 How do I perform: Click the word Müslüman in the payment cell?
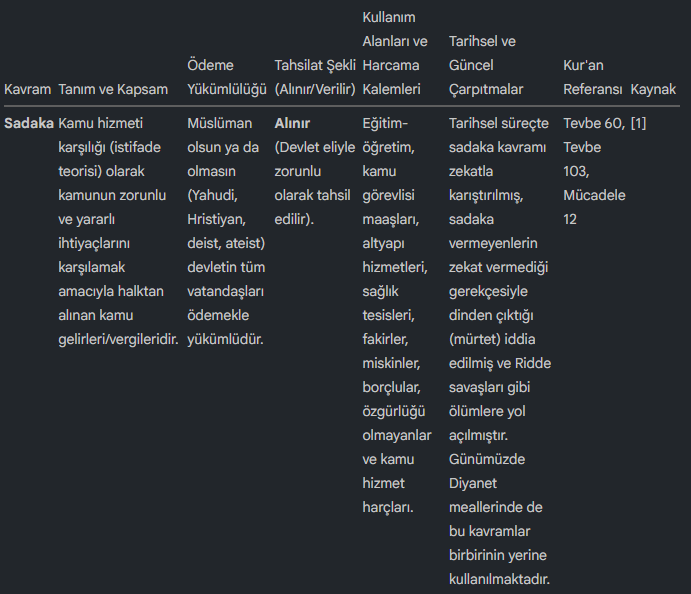point(220,123)
